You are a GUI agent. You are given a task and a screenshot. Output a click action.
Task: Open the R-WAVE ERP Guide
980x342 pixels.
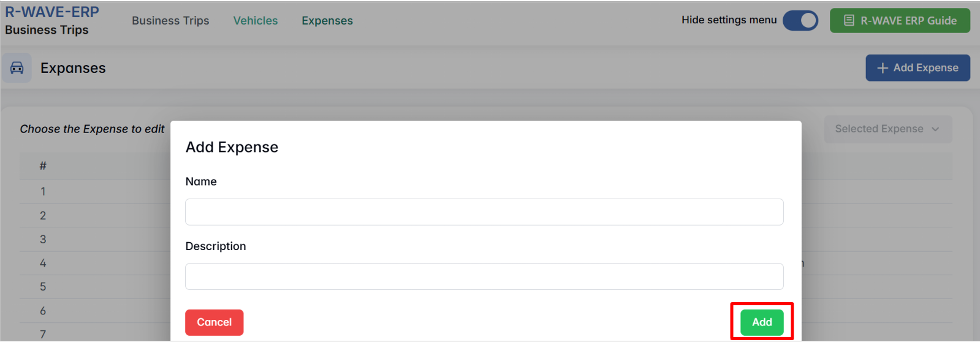900,21
